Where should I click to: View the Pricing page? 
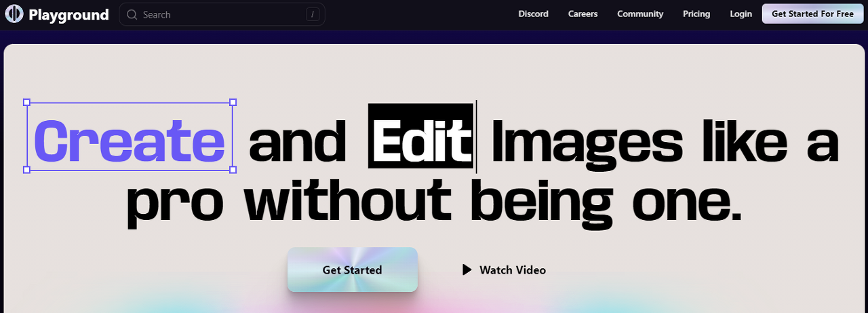point(696,14)
